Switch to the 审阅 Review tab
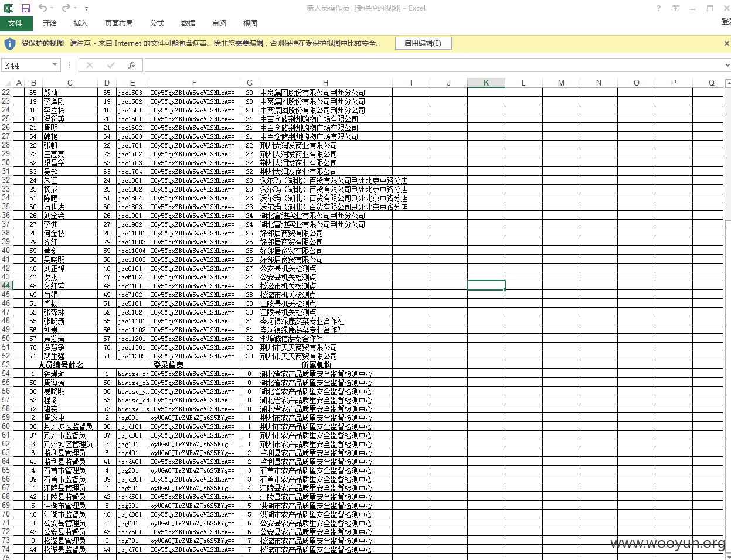This screenshot has width=731, height=560. tap(219, 23)
